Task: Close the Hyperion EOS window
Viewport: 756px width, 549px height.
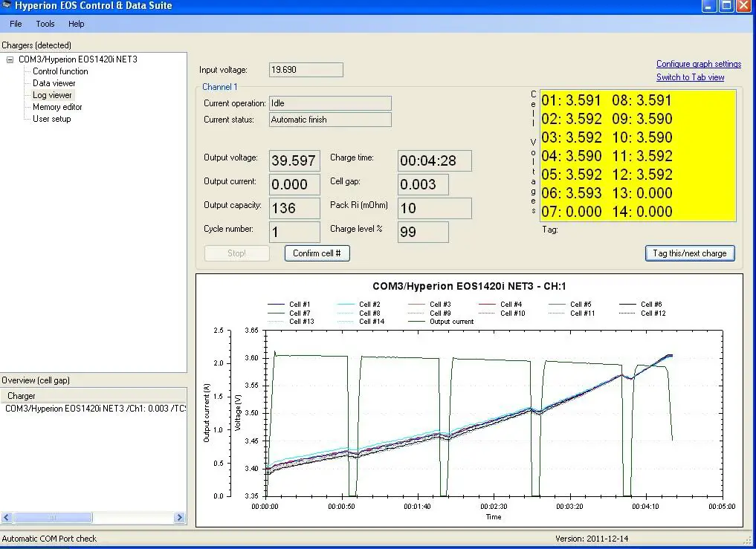Action: [x=743, y=6]
